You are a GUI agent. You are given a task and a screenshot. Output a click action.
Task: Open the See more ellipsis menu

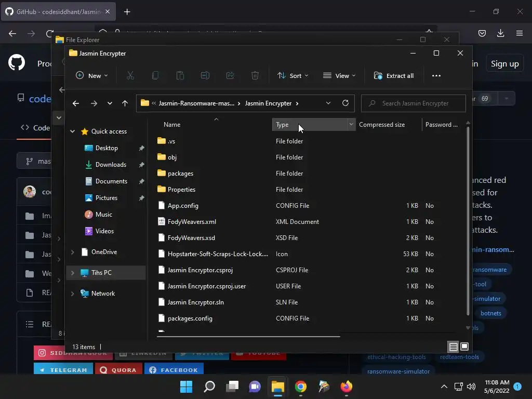pyautogui.click(x=436, y=76)
